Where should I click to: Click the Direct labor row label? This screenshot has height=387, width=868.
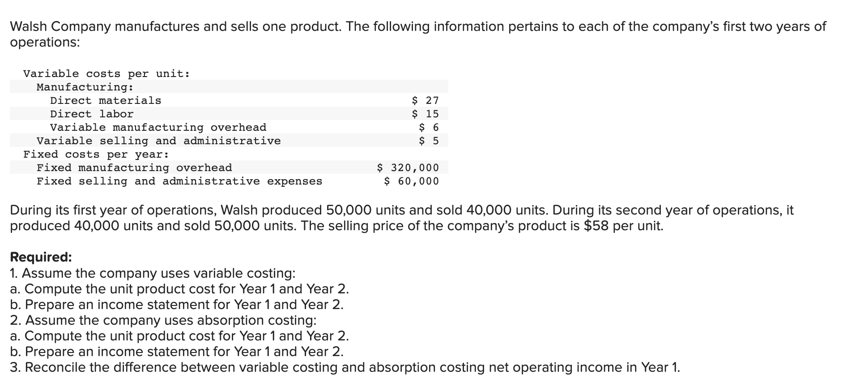(x=92, y=114)
